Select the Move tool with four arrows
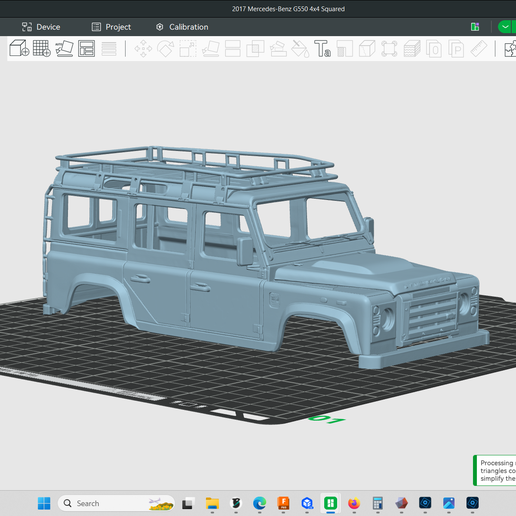516x516 pixels. coord(143,49)
